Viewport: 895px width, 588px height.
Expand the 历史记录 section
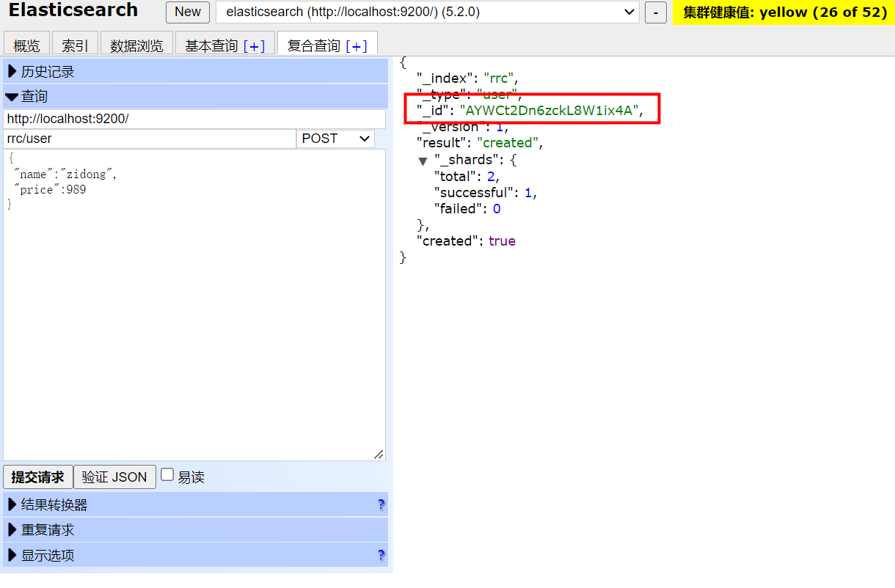pos(196,72)
